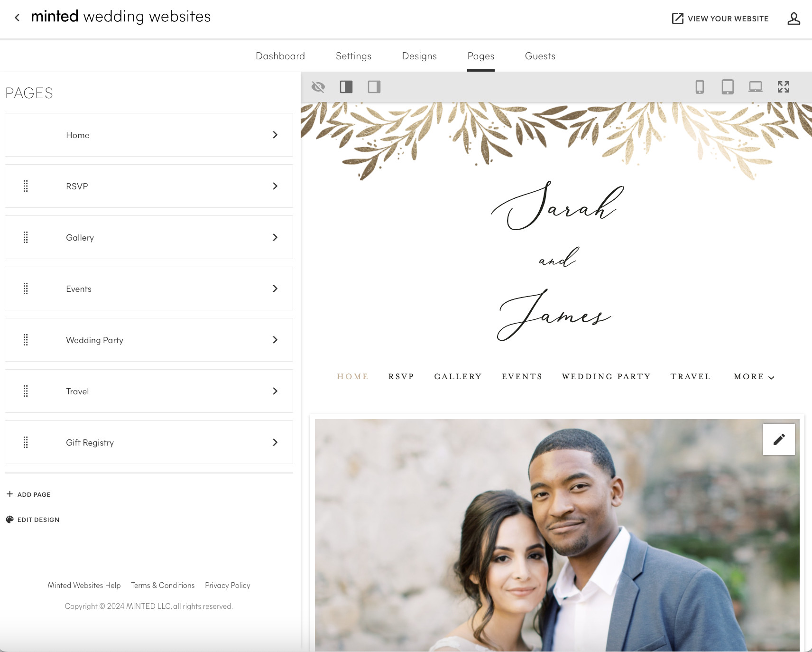Select laptop desktop preview mode
Screen dimensions: 812x652
coord(756,87)
